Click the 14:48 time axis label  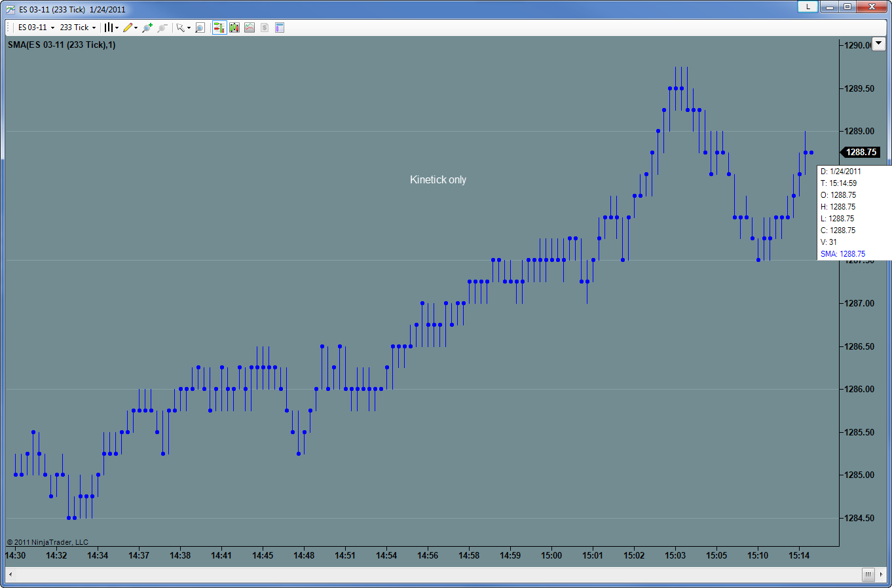coord(304,555)
